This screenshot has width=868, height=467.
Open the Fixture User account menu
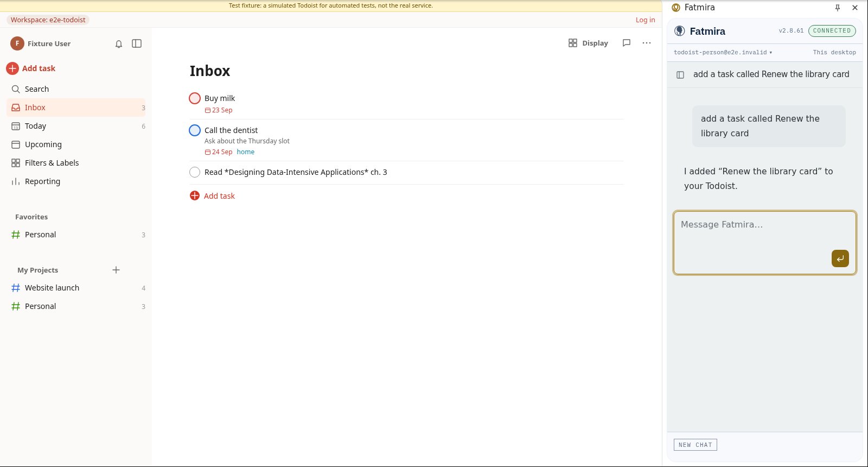click(x=41, y=43)
